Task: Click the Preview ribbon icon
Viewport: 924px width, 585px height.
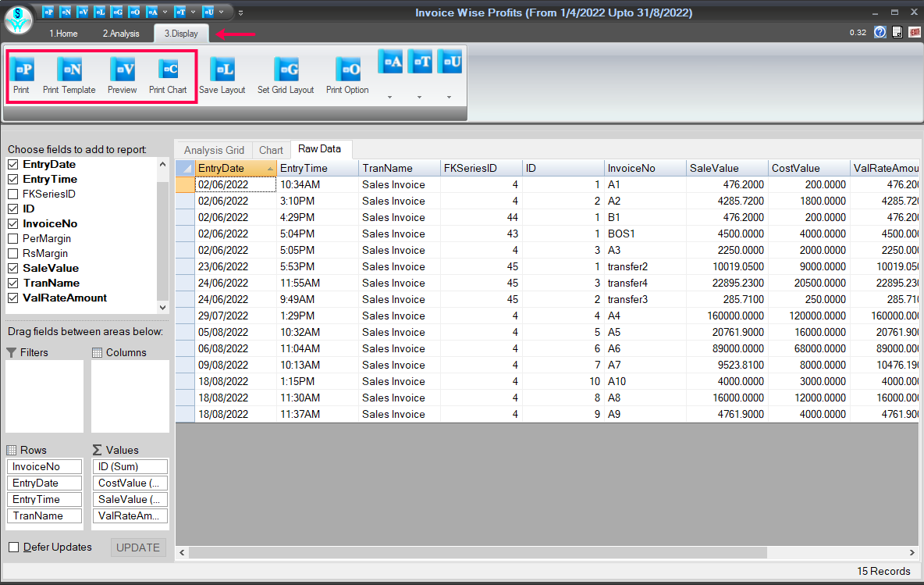Action: coord(122,69)
